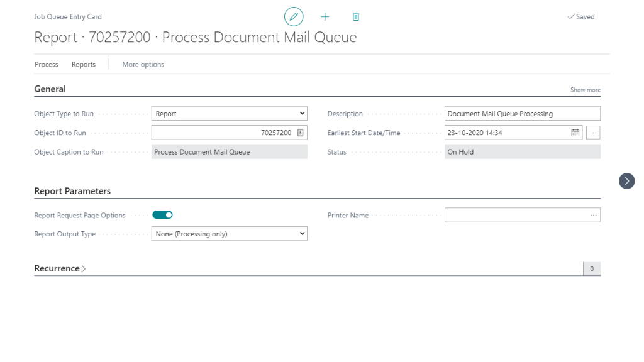Viewport: 644px width, 362px height.
Task: Click the Object ID lookup icon
Action: click(x=301, y=132)
